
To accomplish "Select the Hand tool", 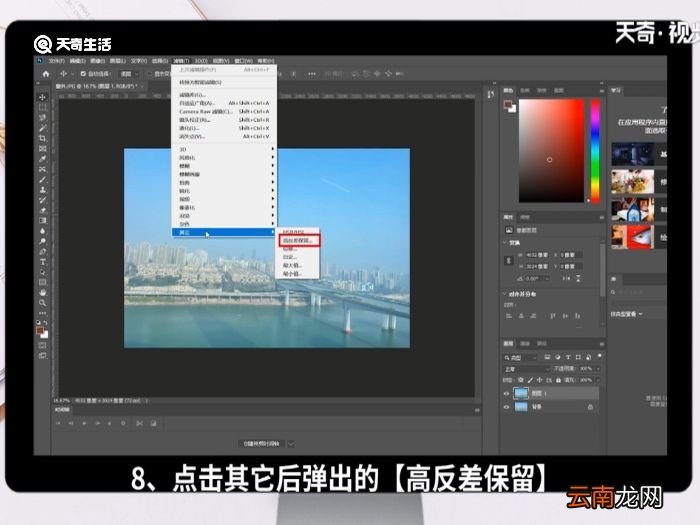I will tap(42, 292).
